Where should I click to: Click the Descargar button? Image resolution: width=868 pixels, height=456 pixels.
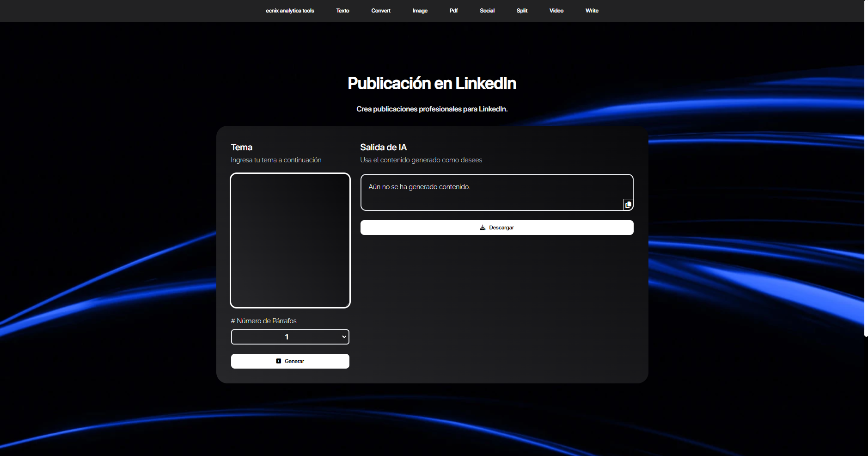(x=497, y=228)
